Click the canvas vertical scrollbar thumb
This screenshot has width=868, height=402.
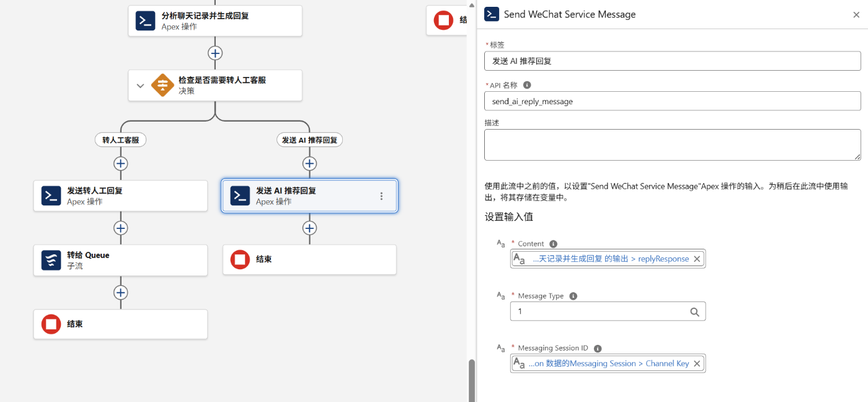[471, 380]
